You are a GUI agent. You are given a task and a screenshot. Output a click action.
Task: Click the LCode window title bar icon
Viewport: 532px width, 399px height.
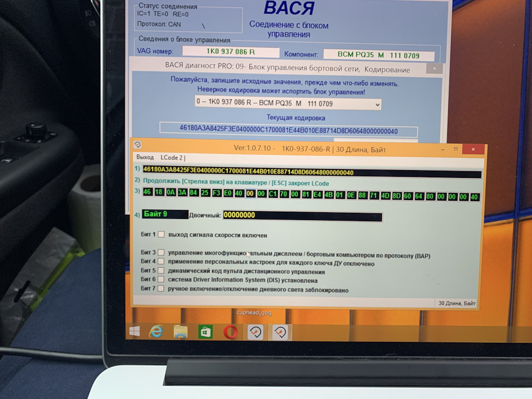(x=137, y=145)
